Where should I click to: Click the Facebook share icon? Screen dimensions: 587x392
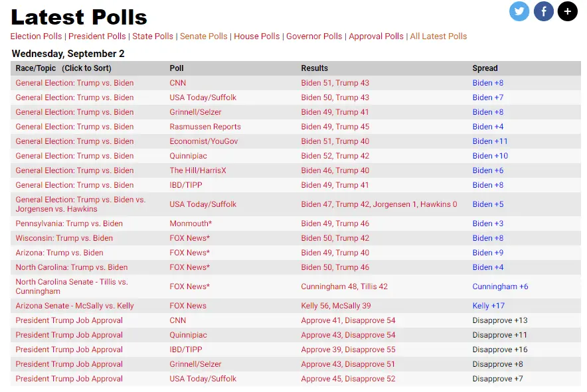(x=544, y=11)
